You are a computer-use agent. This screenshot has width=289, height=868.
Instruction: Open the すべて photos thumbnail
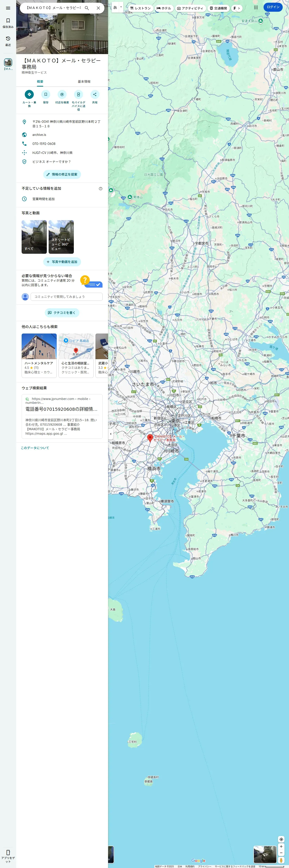click(x=34, y=237)
